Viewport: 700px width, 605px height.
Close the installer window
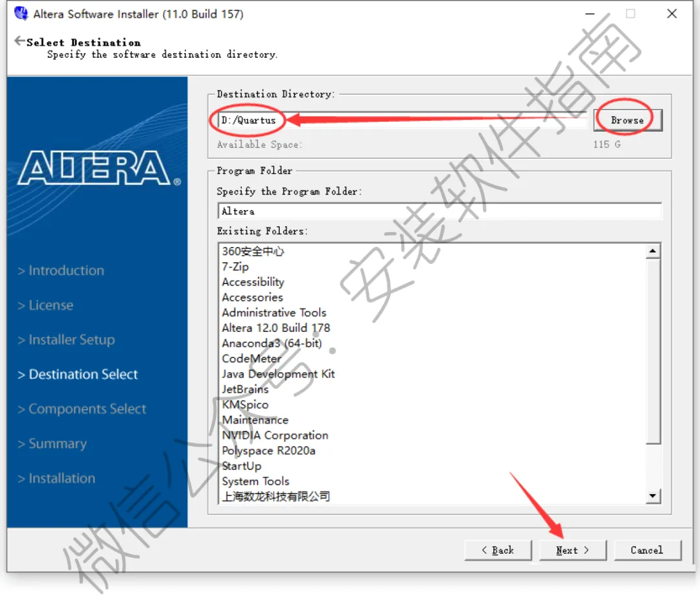(x=672, y=14)
